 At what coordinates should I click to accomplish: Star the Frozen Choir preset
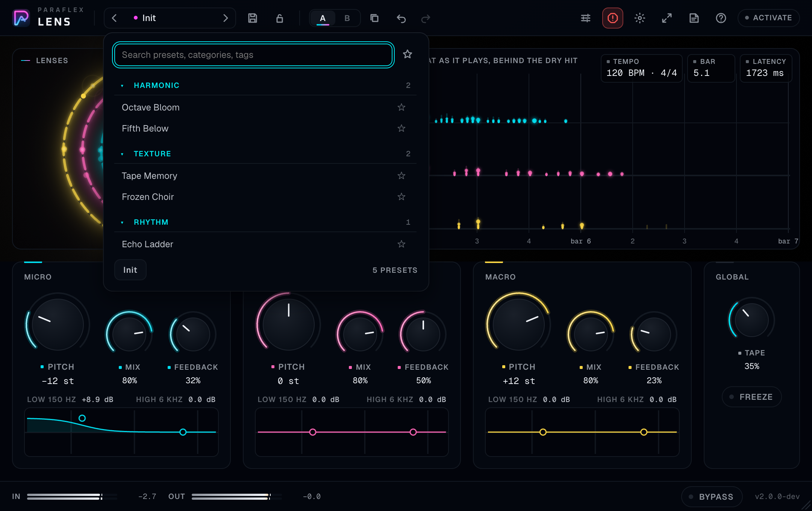(x=401, y=197)
